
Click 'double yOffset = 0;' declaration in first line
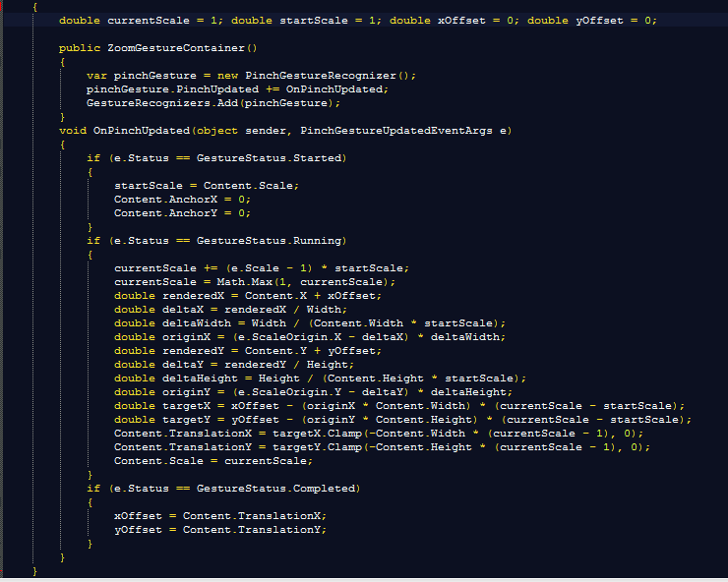tap(592, 21)
